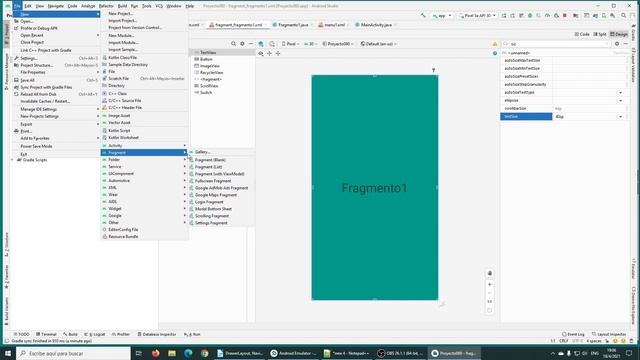This screenshot has width=640, height=360.
Task: Click the make project hammer icon
Action: pyautogui.click(x=423, y=16)
